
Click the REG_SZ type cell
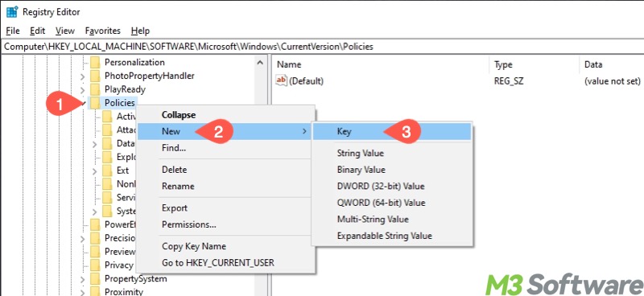click(x=509, y=81)
